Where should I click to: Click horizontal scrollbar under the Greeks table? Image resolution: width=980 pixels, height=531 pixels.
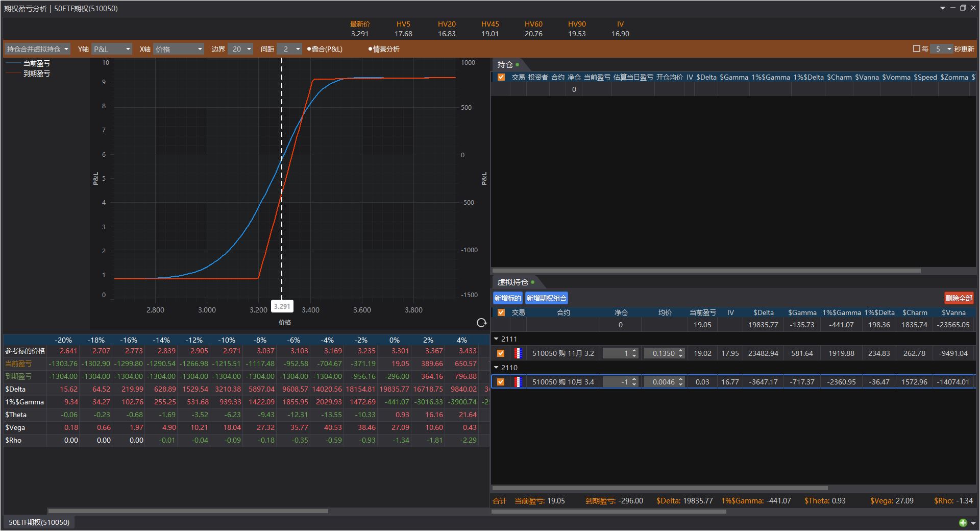point(188,511)
